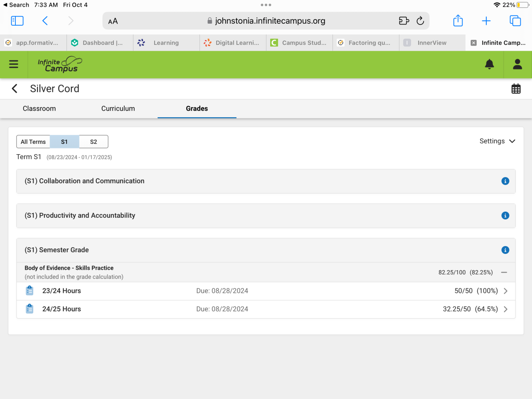The width and height of the screenshot is (532, 399).
Task: Tap the forward navigation arrow in Safari
Action: click(x=71, y=21)
